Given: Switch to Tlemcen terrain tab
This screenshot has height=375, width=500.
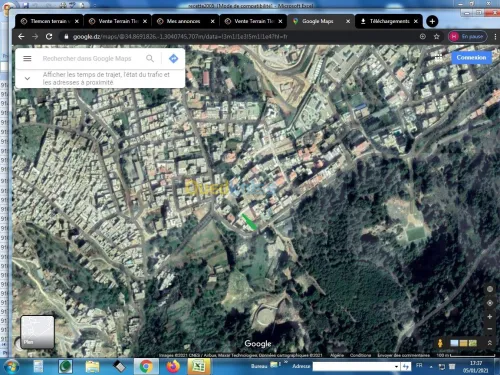Looking at the screenshot, I should (49, 21).
